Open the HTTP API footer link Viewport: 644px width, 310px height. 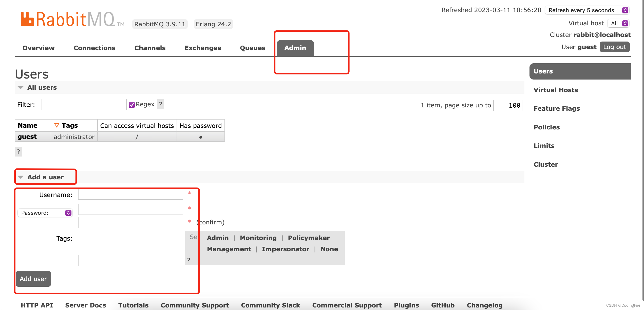pyautogui.click(x=37, y=305)
